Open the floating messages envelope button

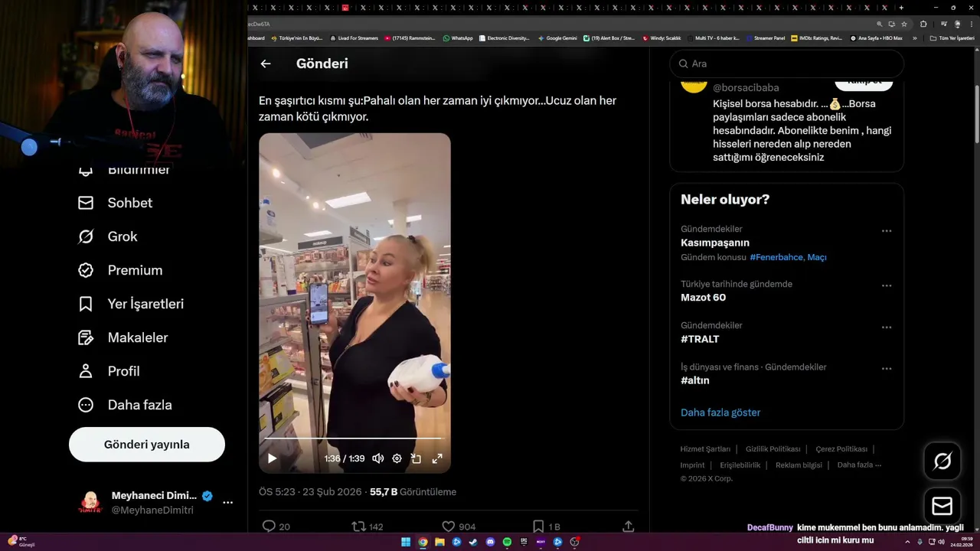pos(942,507)
